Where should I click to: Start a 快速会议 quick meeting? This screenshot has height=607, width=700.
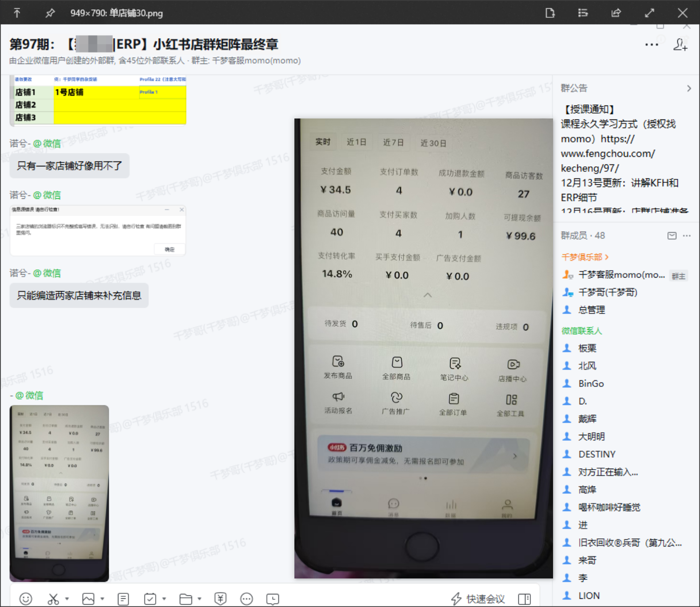point(478,599)
